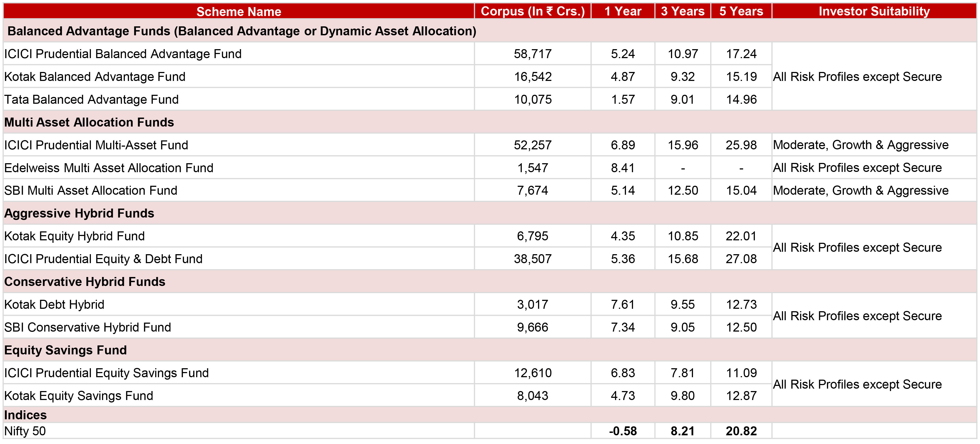Click suitability text for Balanced Advantage Funds
980x444 pixels.
[857, 77]
